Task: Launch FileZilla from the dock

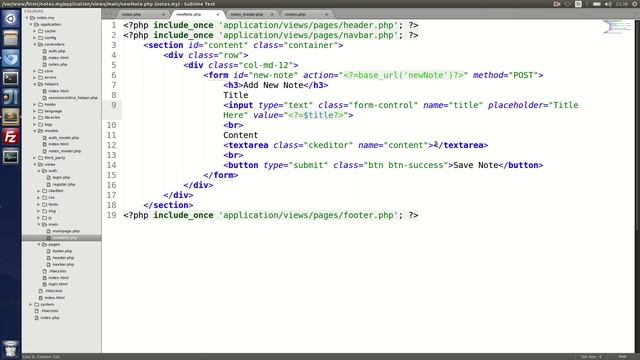Action: click(11, 137)
